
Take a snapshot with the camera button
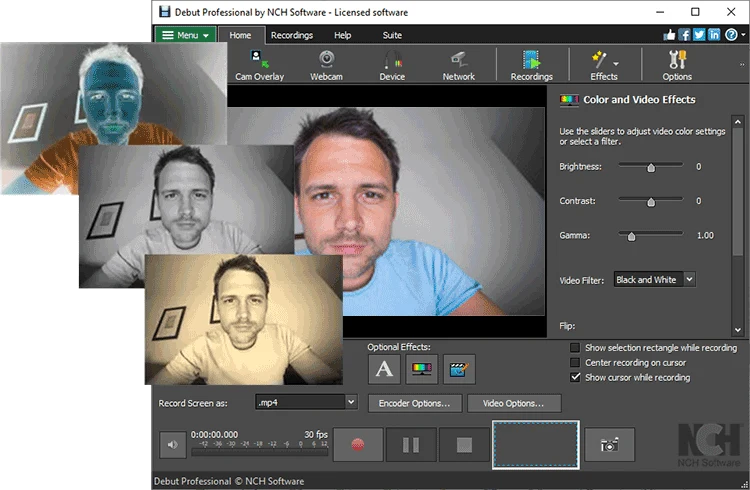click(609, 445)
